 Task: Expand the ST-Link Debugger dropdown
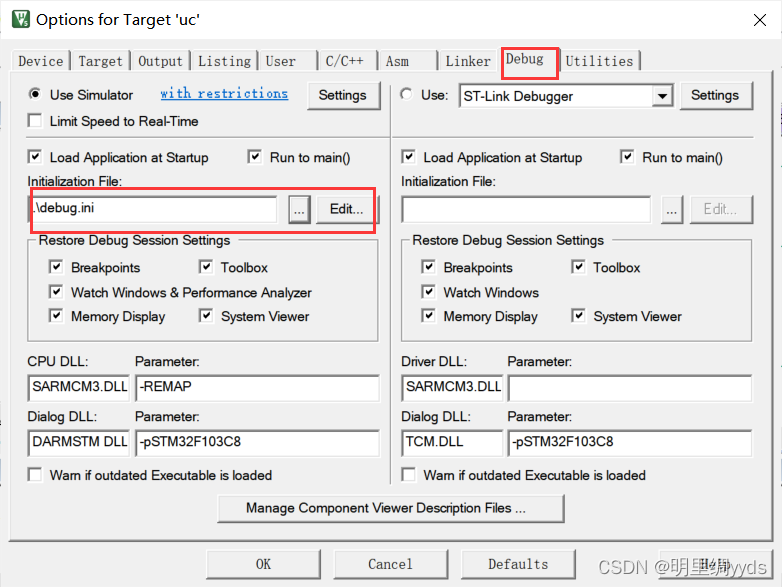point(662,96)
